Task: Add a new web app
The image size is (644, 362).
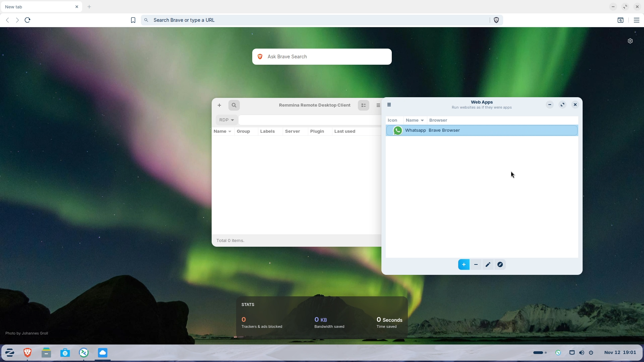Action: (464, 264)
